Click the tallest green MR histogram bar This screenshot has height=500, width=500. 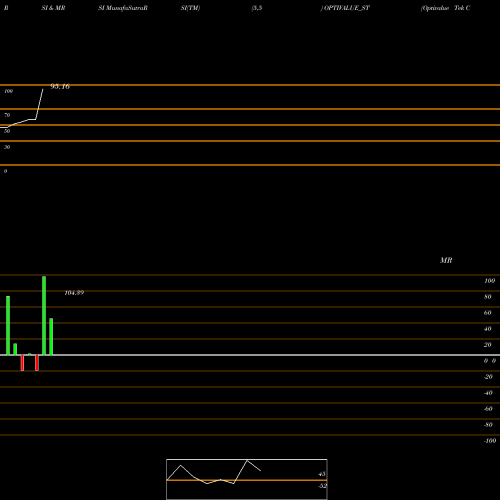pos(44,315)
